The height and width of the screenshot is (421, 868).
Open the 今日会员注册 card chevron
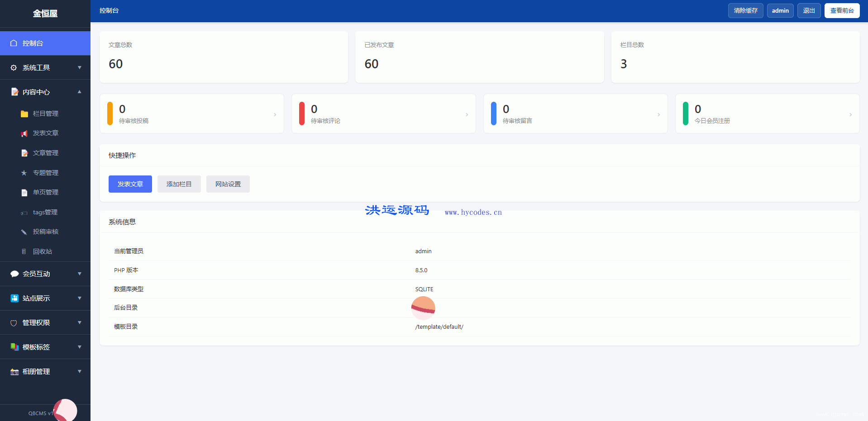point(850,114)
